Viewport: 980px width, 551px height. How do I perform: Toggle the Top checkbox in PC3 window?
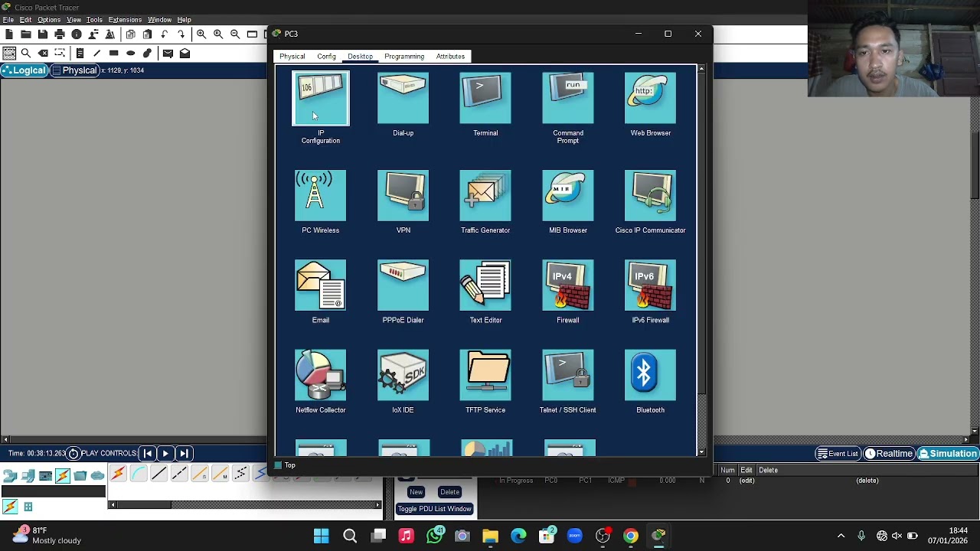(278, 465)
